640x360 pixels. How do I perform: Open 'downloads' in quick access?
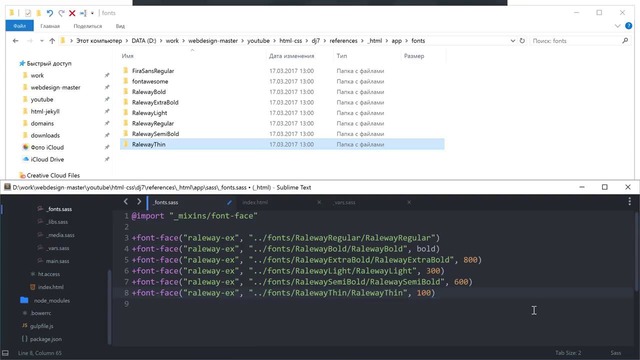point(45,136)
